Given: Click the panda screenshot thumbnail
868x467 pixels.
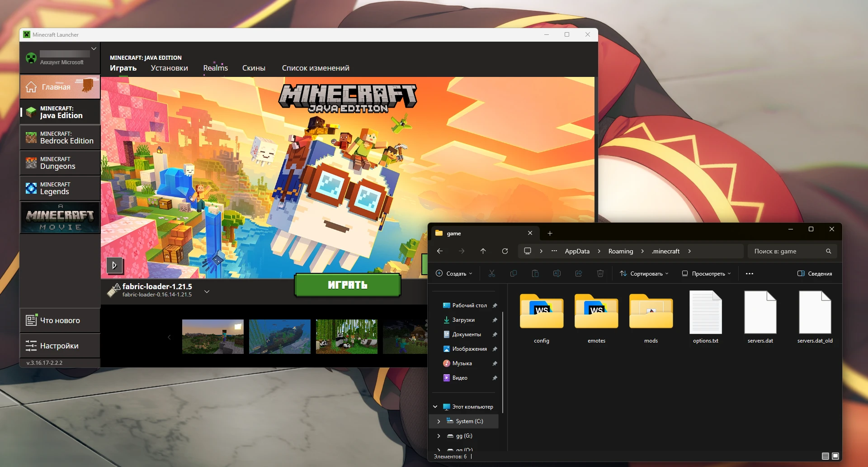Looking at the screenshot, I should [x=346, y=337].
